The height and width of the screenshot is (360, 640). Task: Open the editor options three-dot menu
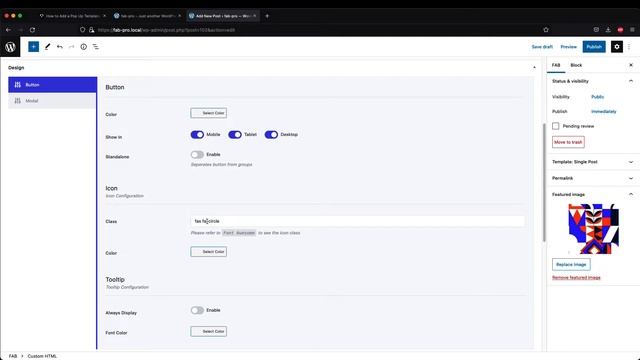coord(629,47)
